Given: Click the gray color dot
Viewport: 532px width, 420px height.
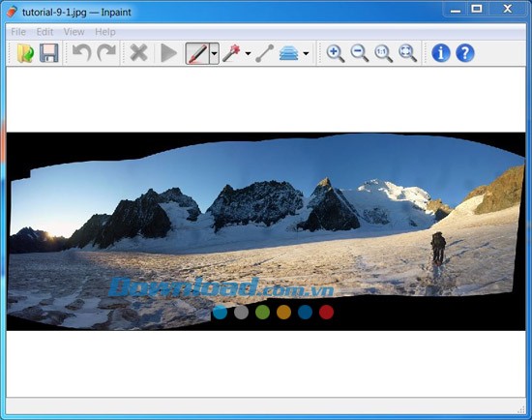Looking at the screenshot, I should tap(241, 312).
